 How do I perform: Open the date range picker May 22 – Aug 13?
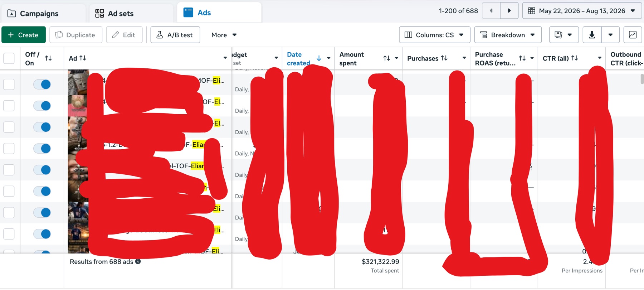click(x=582, y=11)
